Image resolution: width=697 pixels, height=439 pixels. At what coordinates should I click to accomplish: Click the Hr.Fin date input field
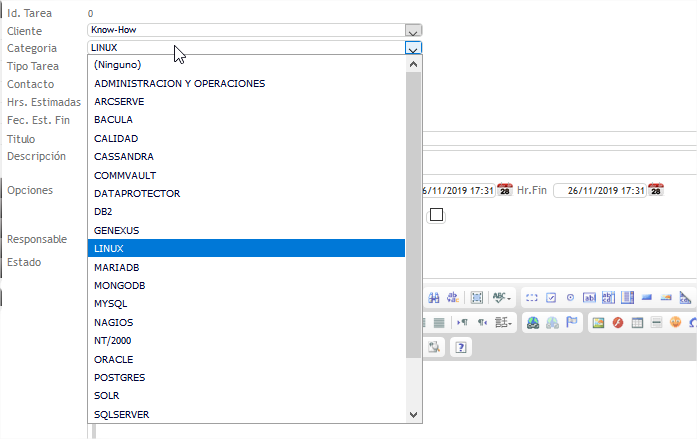[600, 191]
